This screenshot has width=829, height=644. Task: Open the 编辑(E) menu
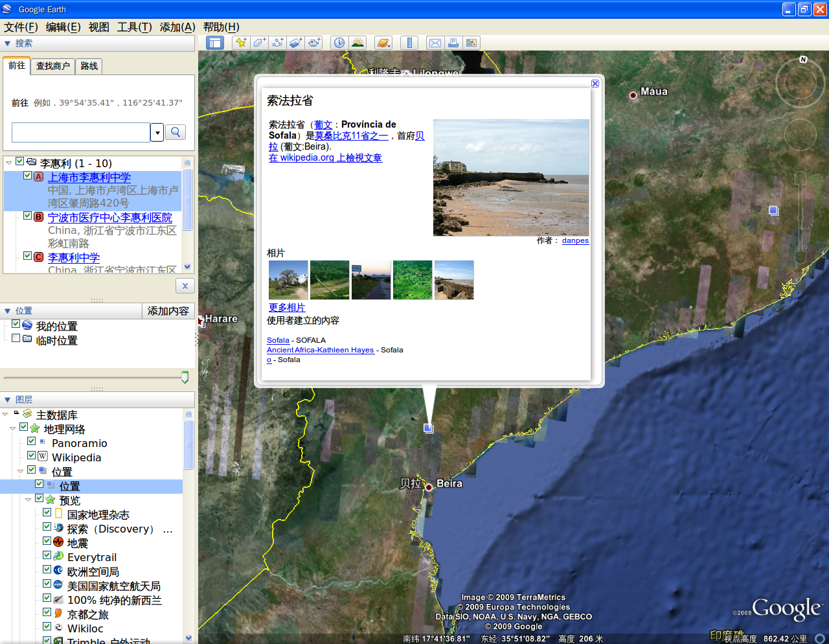point(63,27)
